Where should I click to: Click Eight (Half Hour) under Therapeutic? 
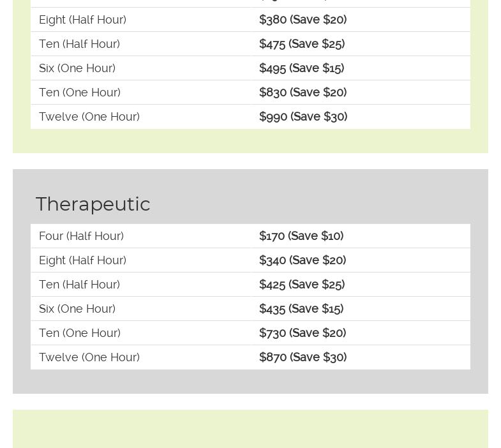pos(82,260)
